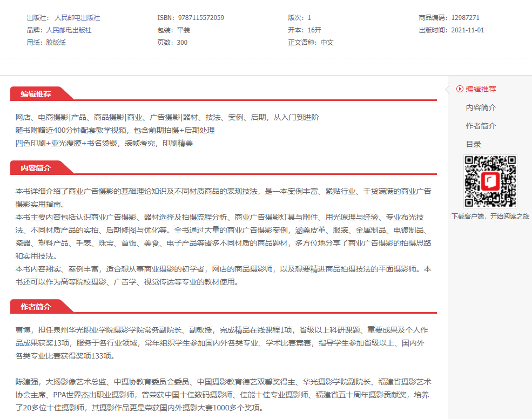Click the line starting 四色印刷+亚光覆膜

coord(104,143)
